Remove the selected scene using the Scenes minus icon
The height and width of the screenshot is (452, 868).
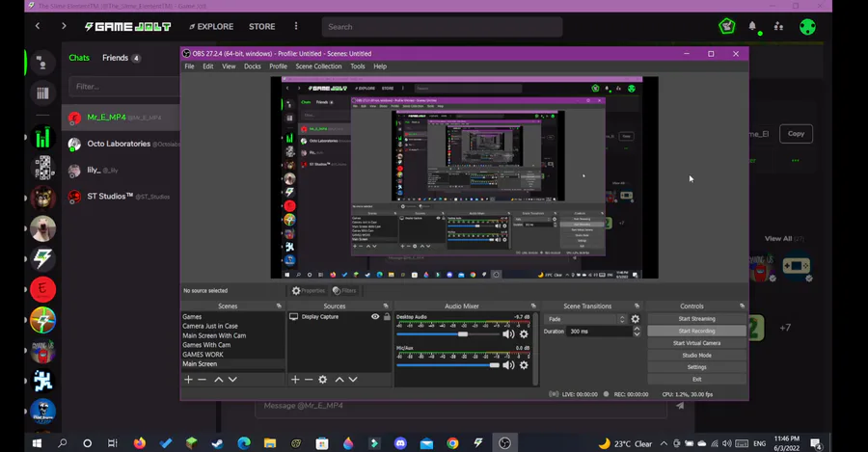pos(203,380)
